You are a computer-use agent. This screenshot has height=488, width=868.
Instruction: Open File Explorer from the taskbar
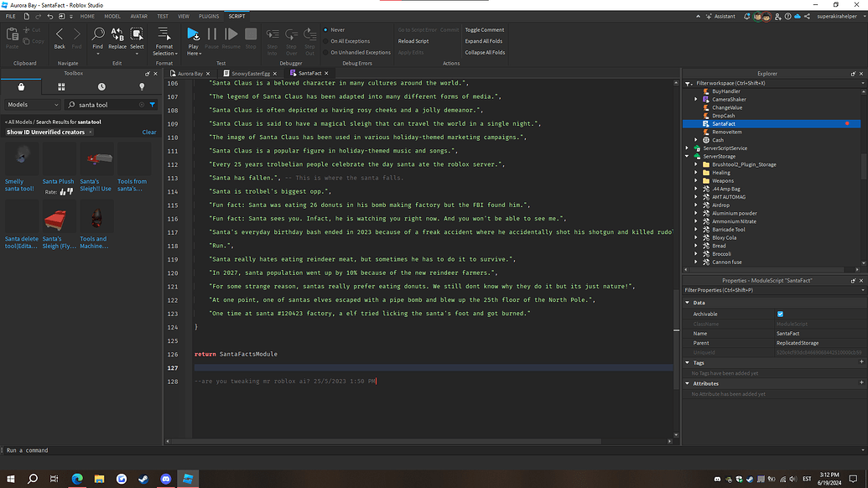tap(99, 479)
